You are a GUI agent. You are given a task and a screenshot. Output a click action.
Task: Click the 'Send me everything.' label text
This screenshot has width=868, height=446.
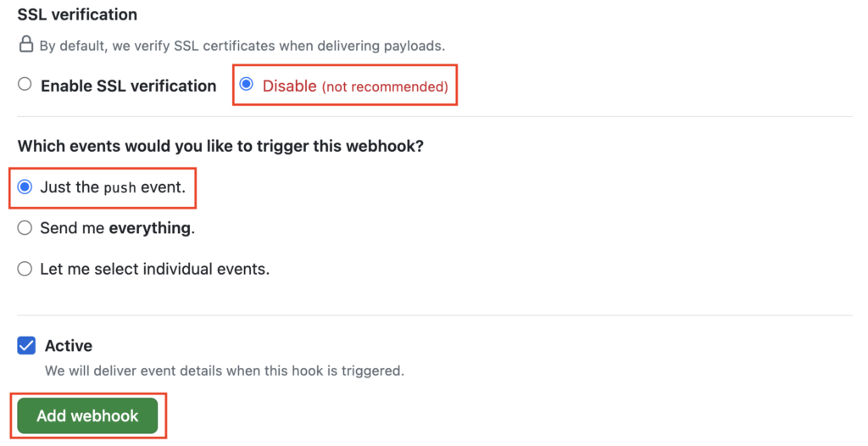(x=117, y=228)
